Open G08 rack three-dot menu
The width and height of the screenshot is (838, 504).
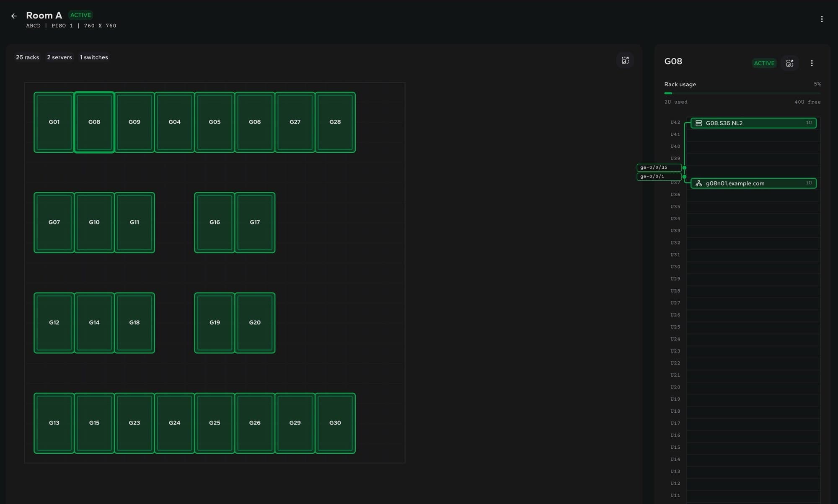tap(812, 63)
